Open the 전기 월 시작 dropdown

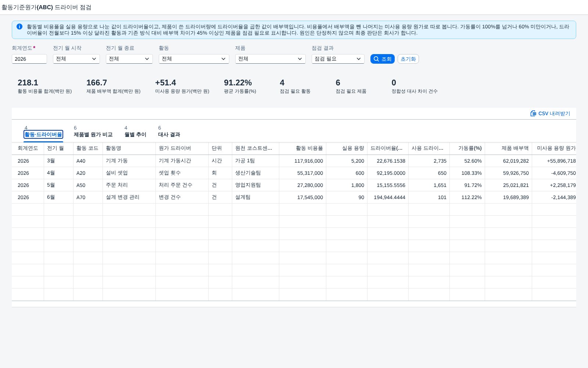pyautogui.click(x=76, y=59)
